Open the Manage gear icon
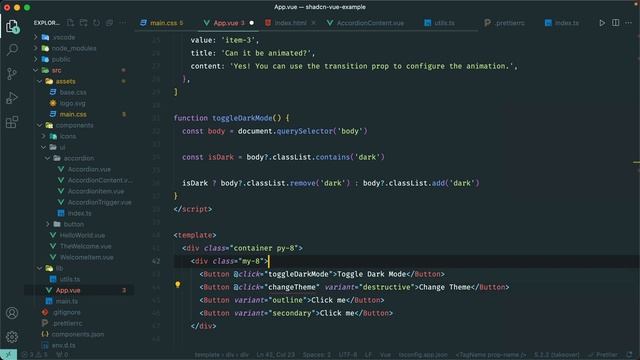 point(12,337)
